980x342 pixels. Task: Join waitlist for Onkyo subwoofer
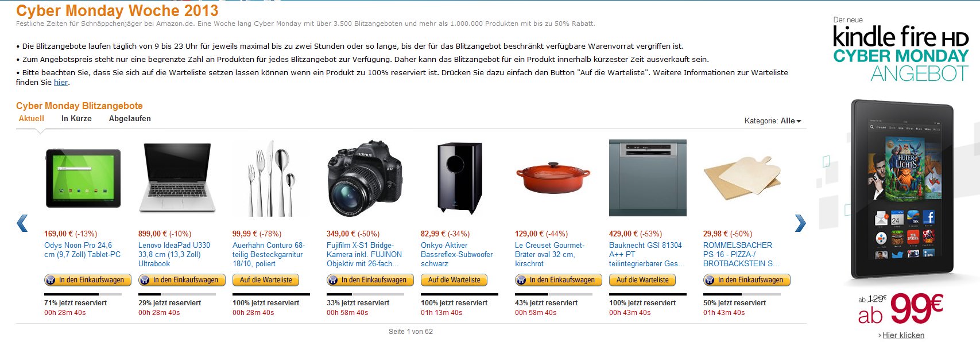coord(454,280)
